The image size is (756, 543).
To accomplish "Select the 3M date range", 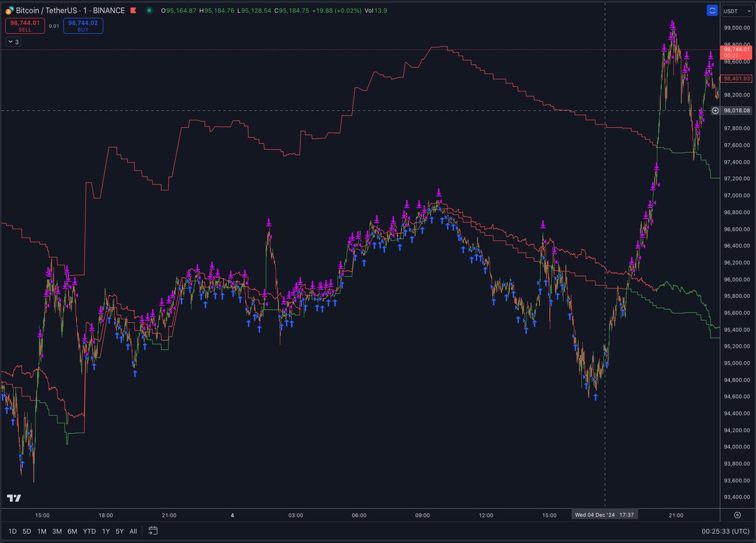I will [x=57, y=531].
